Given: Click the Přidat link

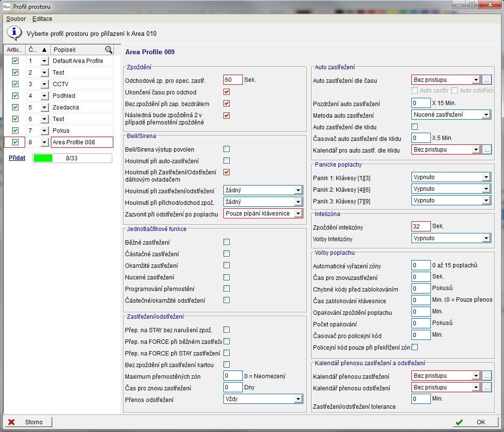Looking at the screenshot, I should click(x=17, y=158).
